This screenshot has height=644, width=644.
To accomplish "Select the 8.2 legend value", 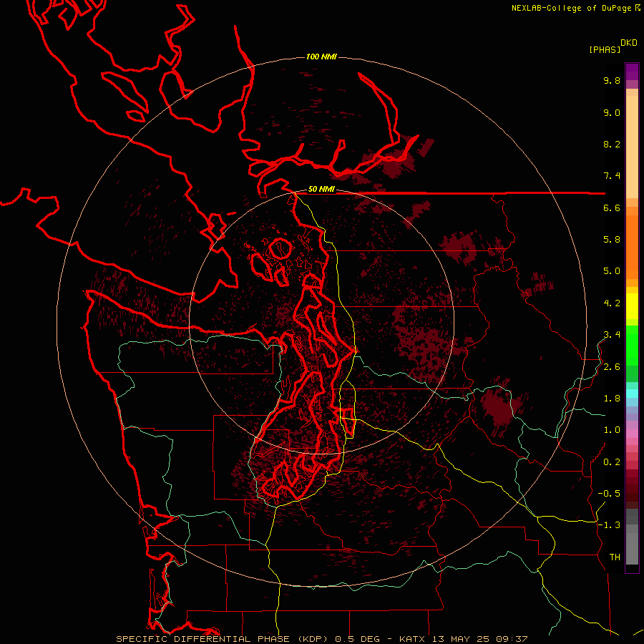I will (x=612, y=144).
